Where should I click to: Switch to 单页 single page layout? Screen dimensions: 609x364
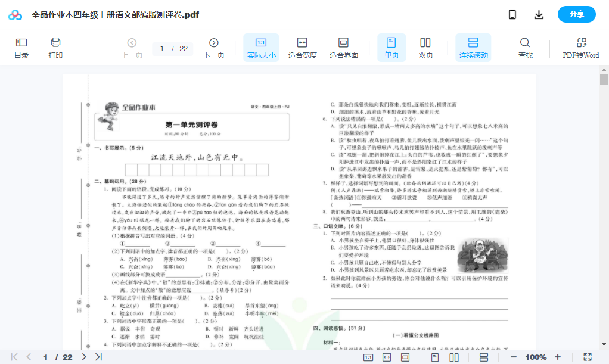click(x=392, y=48)
